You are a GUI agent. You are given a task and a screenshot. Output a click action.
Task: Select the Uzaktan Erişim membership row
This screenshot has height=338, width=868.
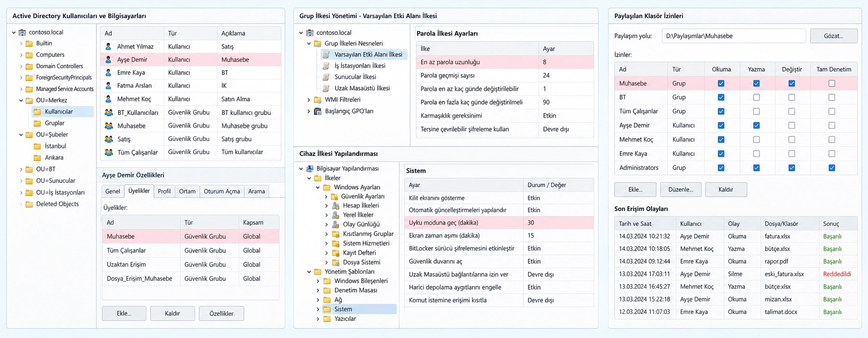pyautogui.click(x=191, y=265)
